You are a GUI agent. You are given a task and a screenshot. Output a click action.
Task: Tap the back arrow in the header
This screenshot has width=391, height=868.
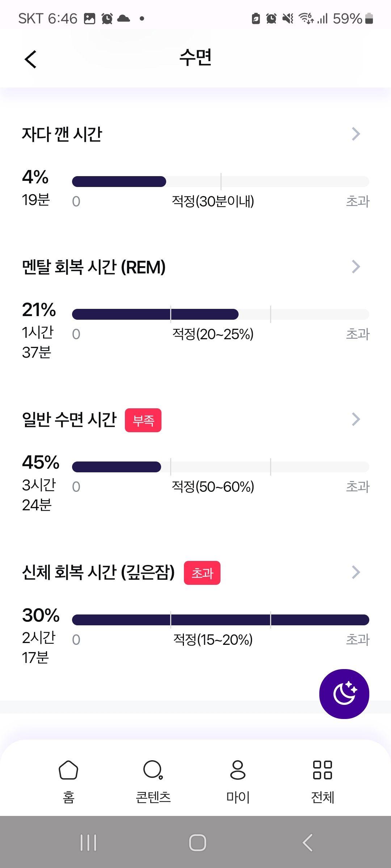tap(31, 59)
